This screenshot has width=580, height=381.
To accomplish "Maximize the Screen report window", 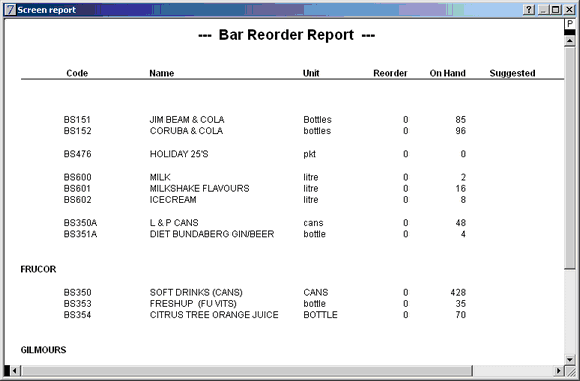I will (555, 10).
